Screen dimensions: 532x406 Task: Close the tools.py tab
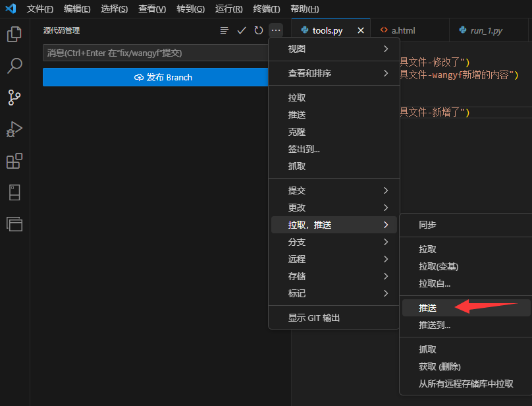(x=359, y=30)
